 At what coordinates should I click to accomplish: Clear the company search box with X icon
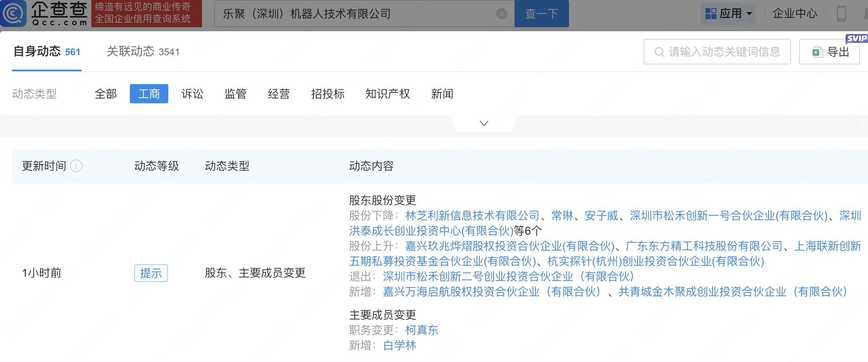coord(501,14)
